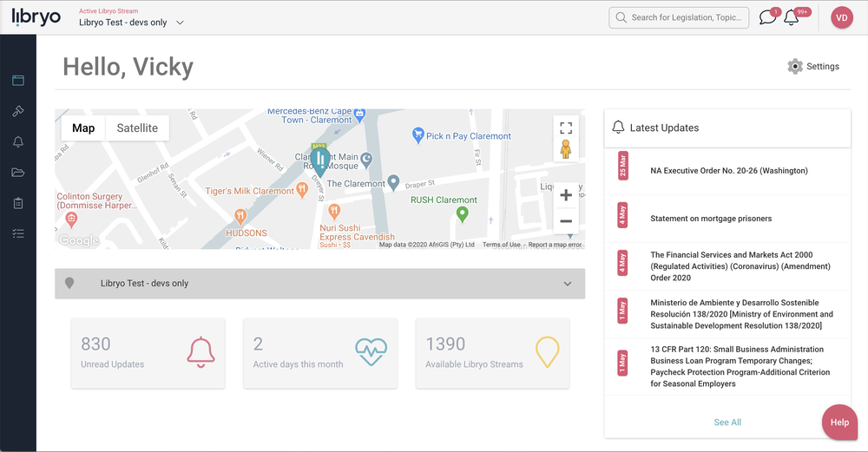Click the Hello, Vicky heading
868x452 pixels.
point(128,67)
